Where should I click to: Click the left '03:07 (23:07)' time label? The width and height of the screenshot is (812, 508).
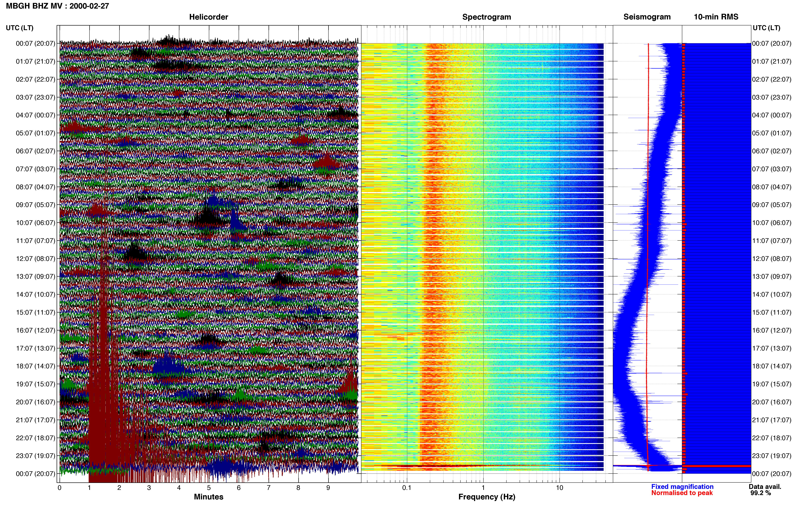[x=35, y=97]
